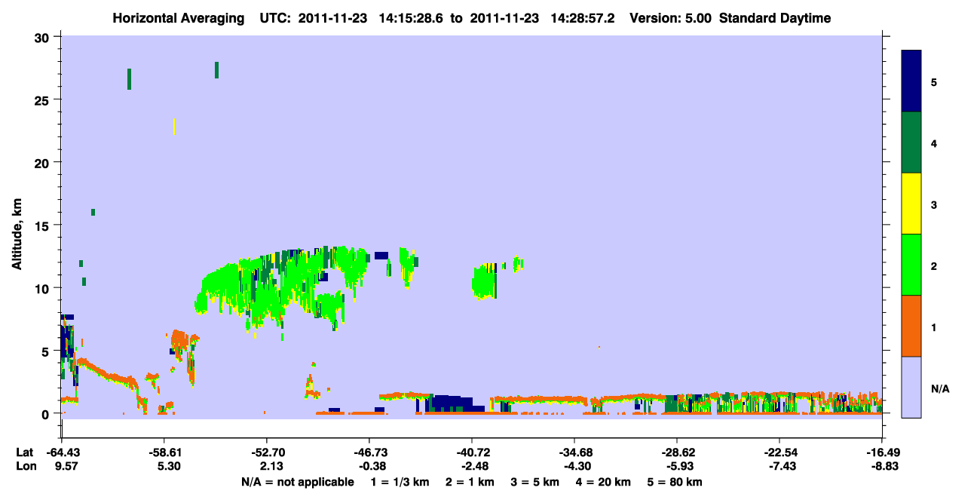This screenshot has width=980, height=503.
Task: Click the colorbar number label '4'
Action: tap(934, 143)
